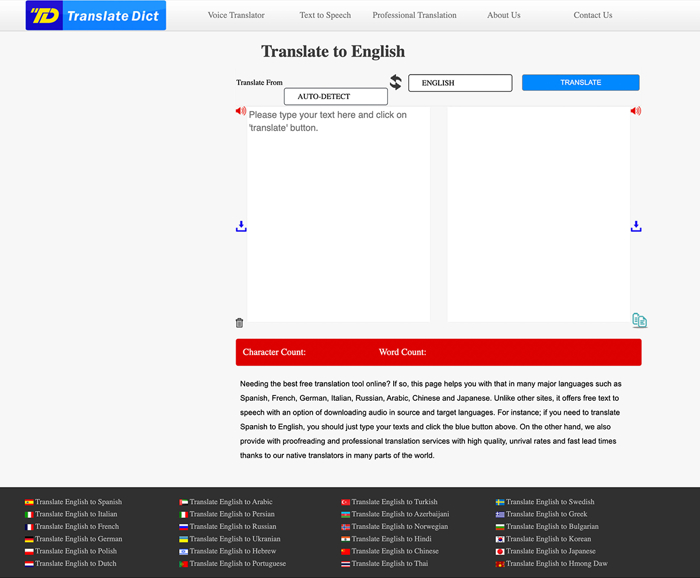Image resolution: width=700 pixels, height=578 pixels.
Task: Go to Text to Speech page
Action: click(325, 16)
